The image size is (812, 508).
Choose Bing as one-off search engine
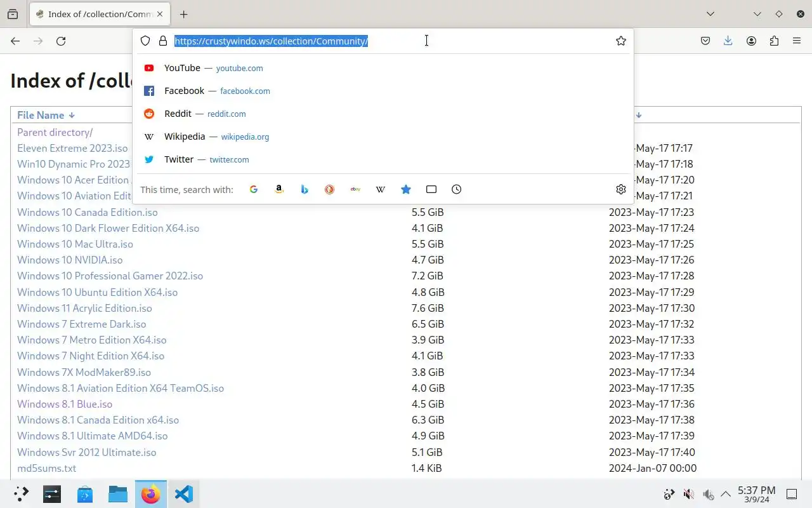point(304,189)
